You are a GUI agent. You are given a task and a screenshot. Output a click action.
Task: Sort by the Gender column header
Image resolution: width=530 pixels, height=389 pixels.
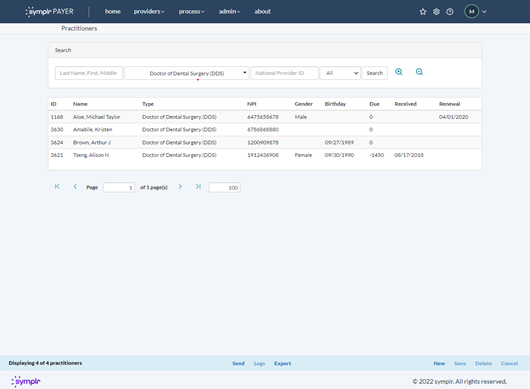pyautogui.click(x=304, y=104)
